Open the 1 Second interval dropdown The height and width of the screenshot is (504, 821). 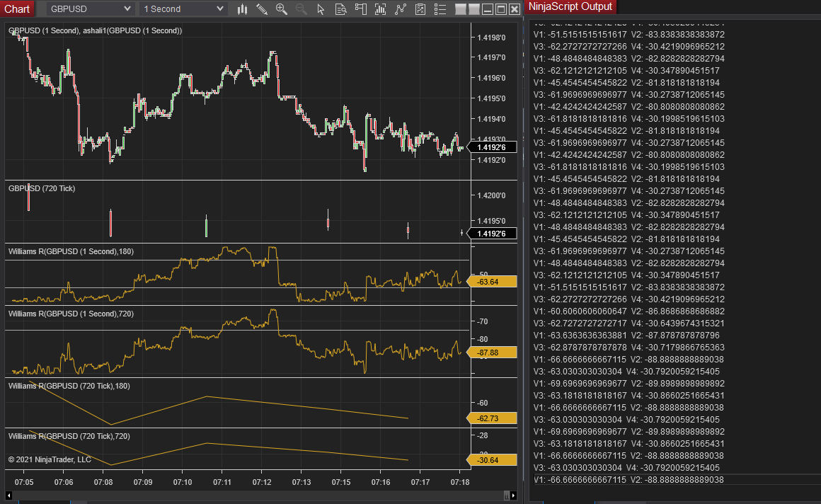click(183, 9)
